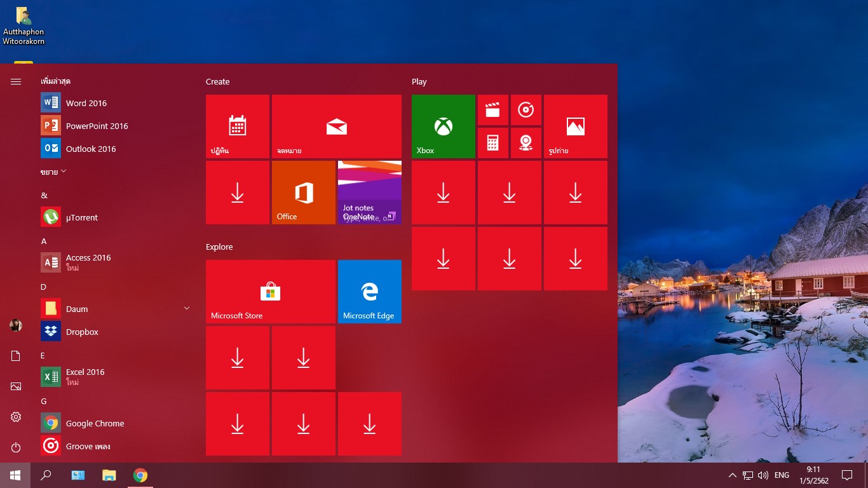Open Settings gear in Start sidebar
The height and width of the screenshot is (488, 868).
tap(16, 417)
